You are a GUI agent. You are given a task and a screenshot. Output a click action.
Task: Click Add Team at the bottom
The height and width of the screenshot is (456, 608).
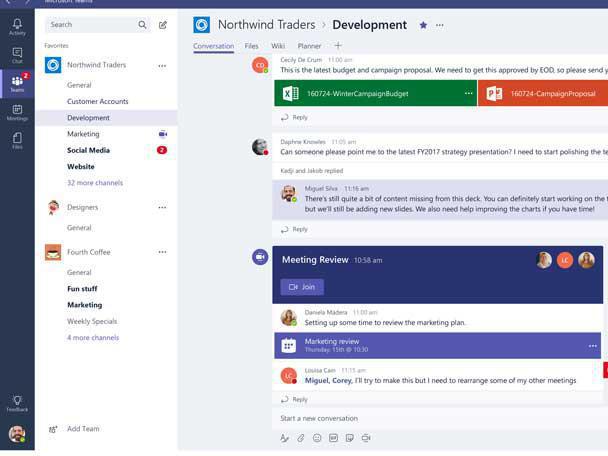82,429
